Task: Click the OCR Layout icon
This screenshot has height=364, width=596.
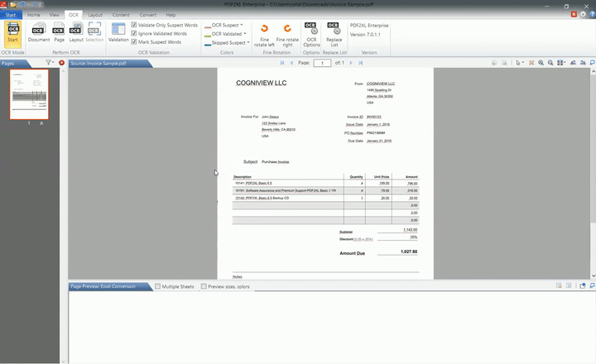Action: tap(76, 33)
